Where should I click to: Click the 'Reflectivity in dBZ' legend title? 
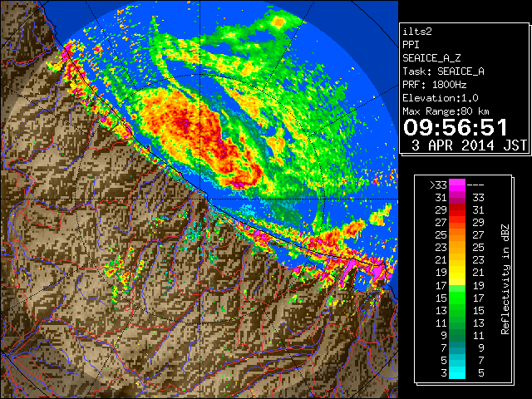pos(505,279)
